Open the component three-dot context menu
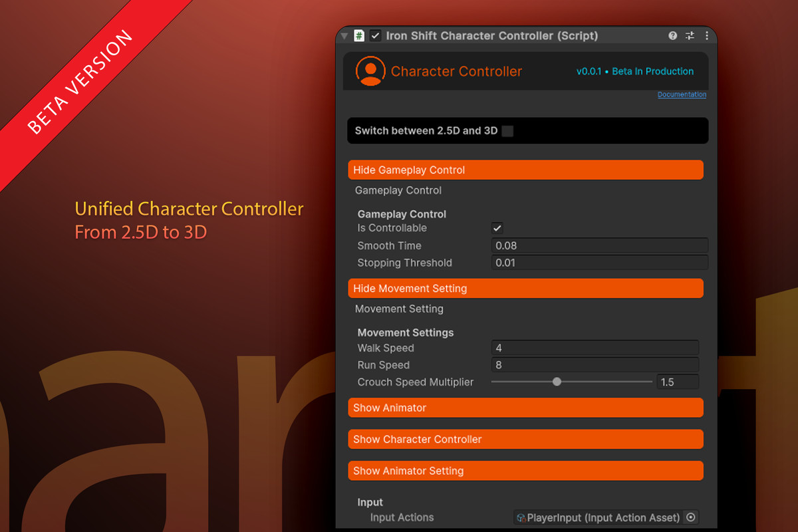Viewport: 798px width, 532px height. coord(706,36)
